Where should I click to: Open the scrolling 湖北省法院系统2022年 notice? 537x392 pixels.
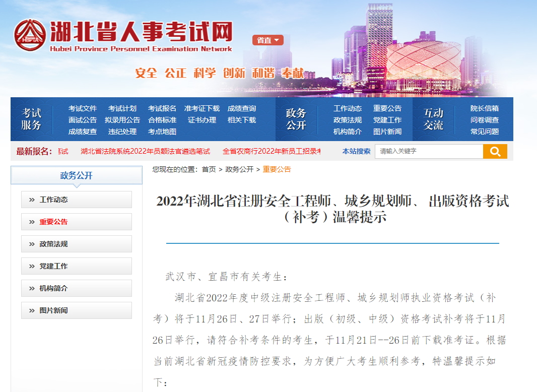[x=145, y=151]
